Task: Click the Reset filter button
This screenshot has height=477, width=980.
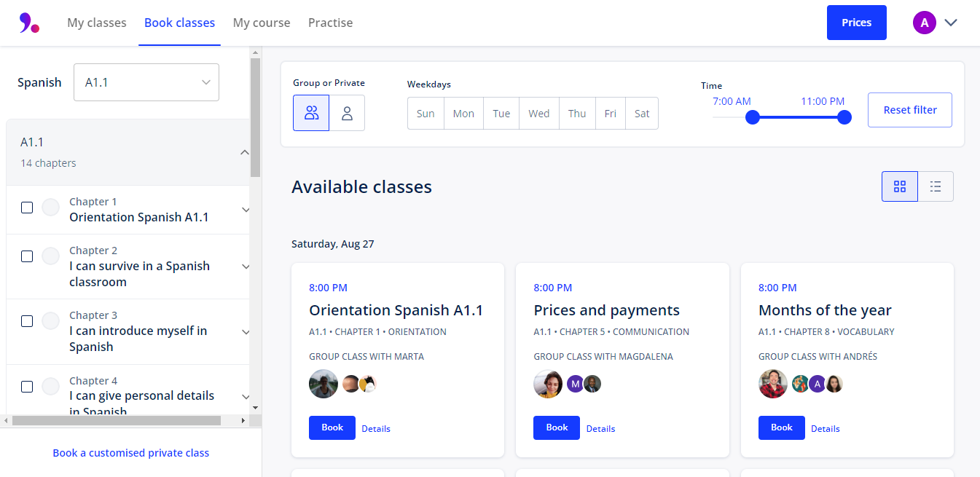Action: click(909, 110)
